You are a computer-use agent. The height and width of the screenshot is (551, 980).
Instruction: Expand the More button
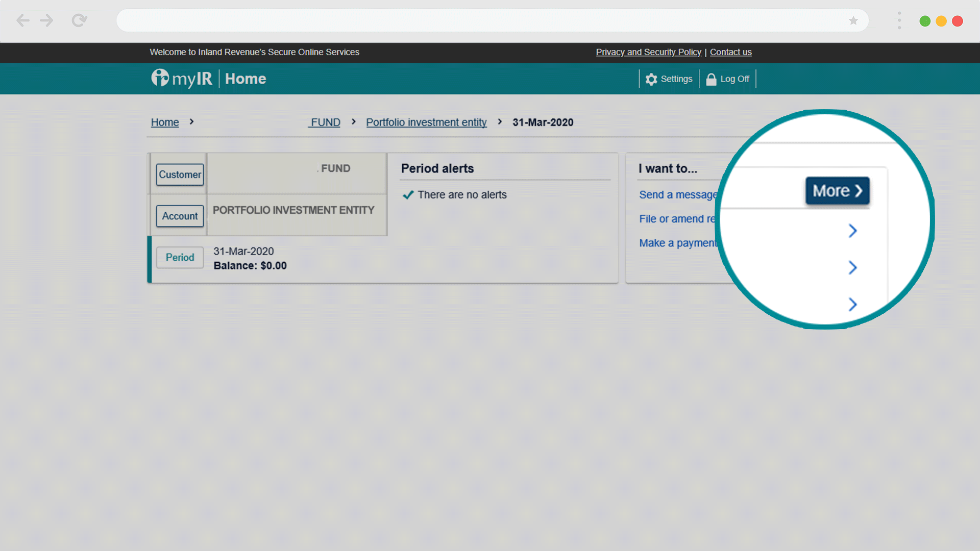pyautogui.click(x=837, y=191)
